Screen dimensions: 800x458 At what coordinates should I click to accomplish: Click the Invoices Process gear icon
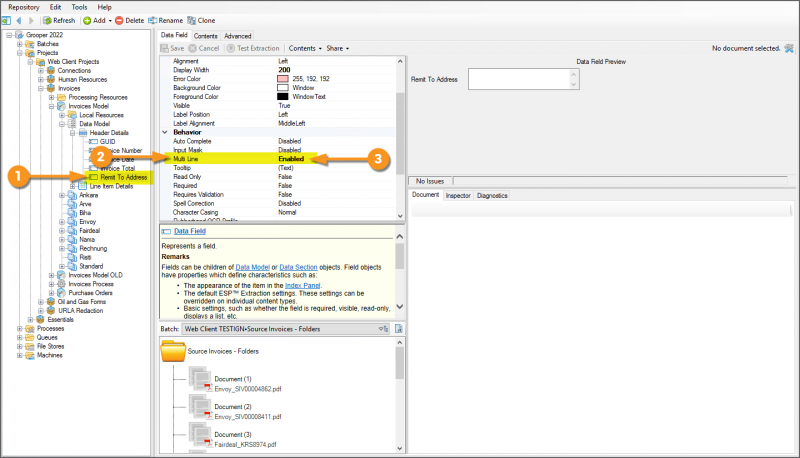61,284
